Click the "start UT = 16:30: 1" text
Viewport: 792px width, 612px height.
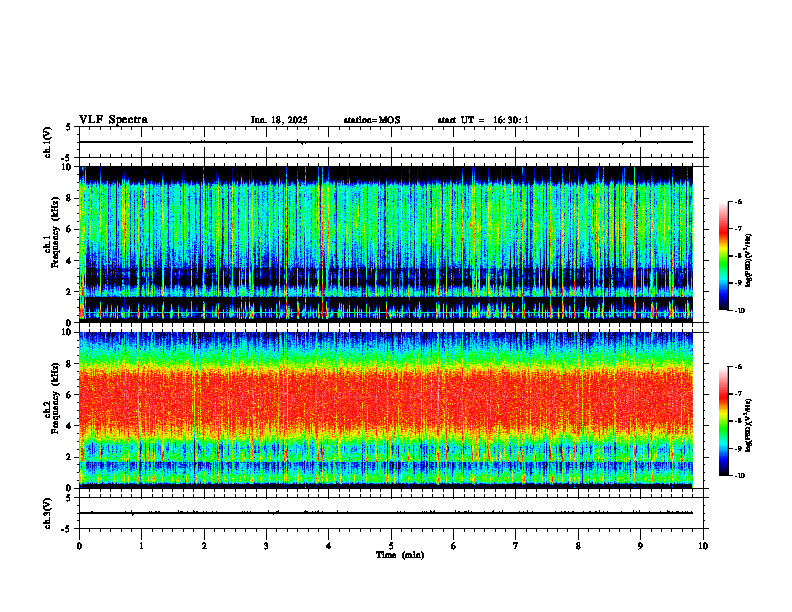(x=483, y=120)
